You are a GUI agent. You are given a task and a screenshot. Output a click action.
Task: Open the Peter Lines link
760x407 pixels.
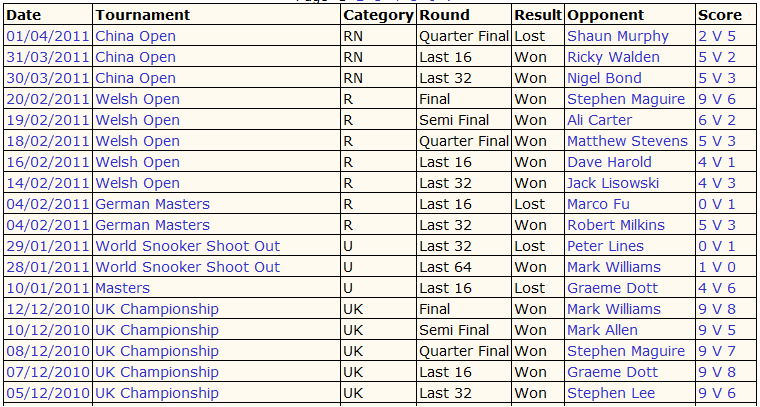(605, 246)
